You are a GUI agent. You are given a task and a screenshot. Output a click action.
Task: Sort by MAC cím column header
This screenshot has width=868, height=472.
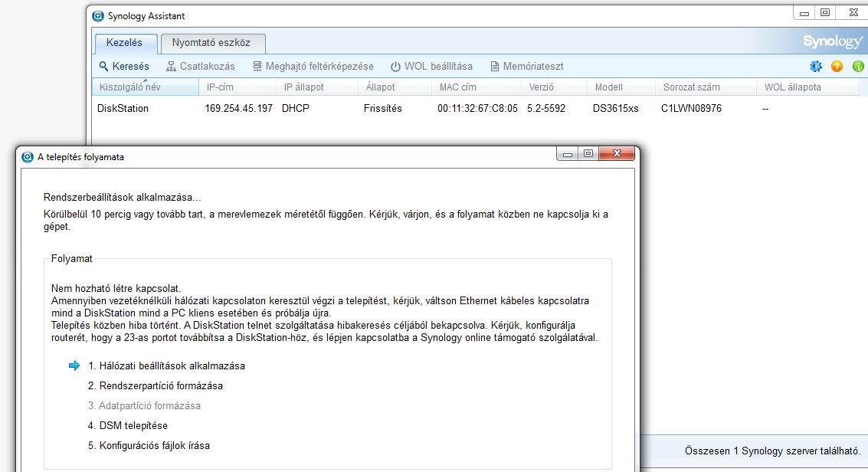point(476,87)
